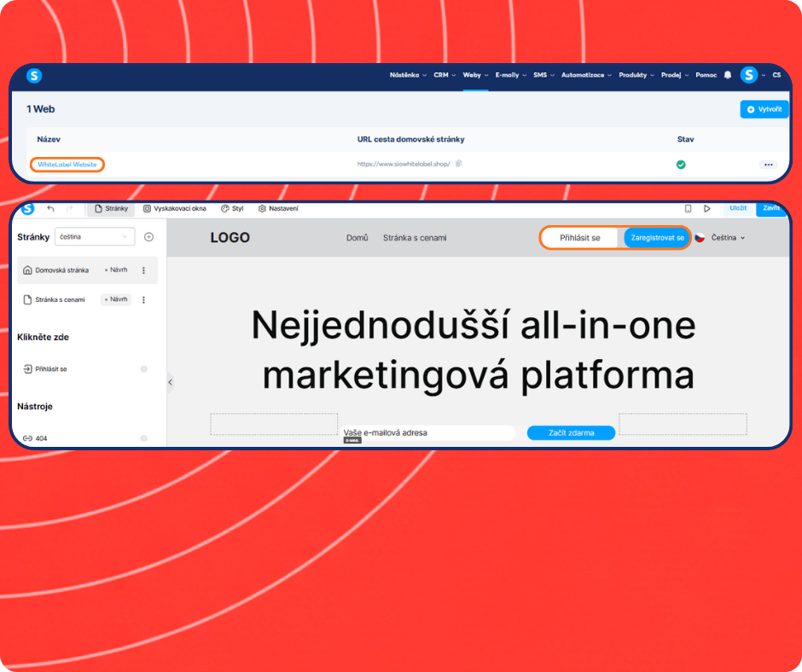
Task: Click the Vaše e-mailová adresa input field
Action: [428, 432]
